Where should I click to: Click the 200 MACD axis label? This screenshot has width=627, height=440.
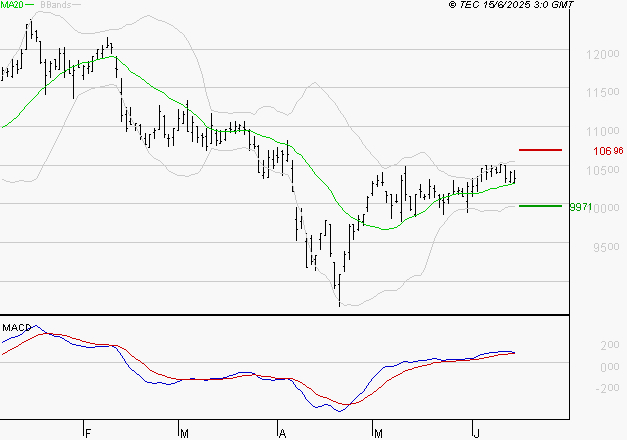pyautogui.click(x=610, y=345)
